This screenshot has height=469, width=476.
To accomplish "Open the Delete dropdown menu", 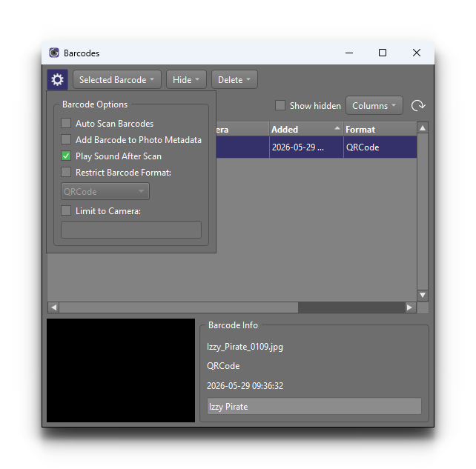I will (x=234, y=80).
